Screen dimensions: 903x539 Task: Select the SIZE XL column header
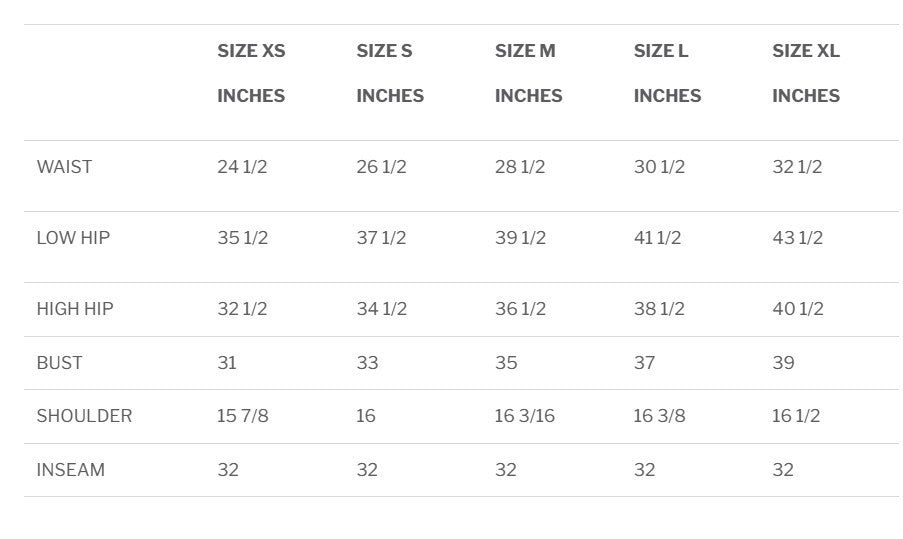806,51
